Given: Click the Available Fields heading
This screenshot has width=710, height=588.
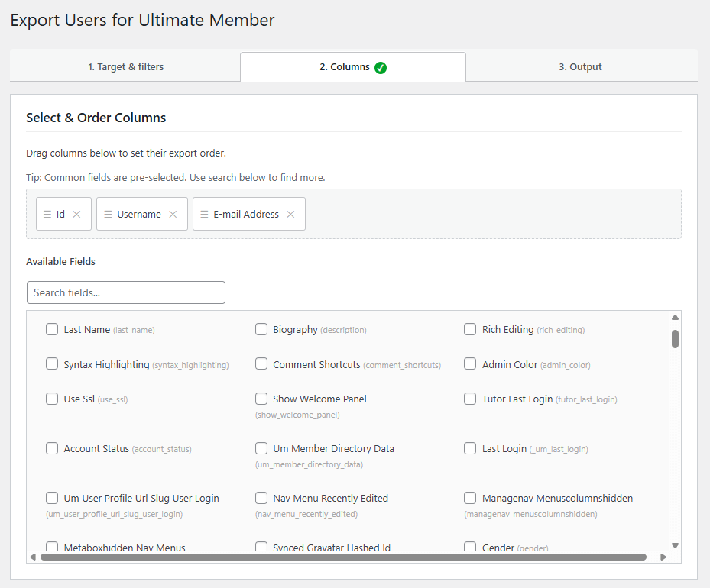Looking at the screenshot, I should coord(60,261).
